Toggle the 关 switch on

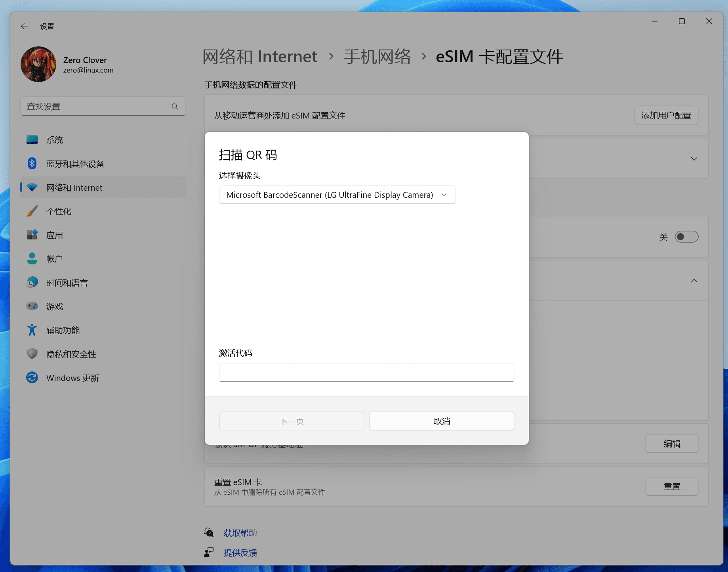(x=686, y=237)
